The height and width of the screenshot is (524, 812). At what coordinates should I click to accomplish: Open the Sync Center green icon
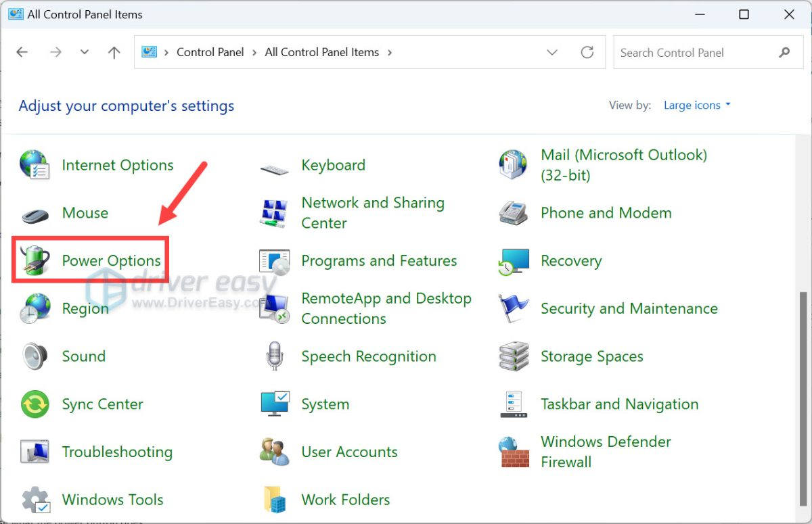coord(35,404)
